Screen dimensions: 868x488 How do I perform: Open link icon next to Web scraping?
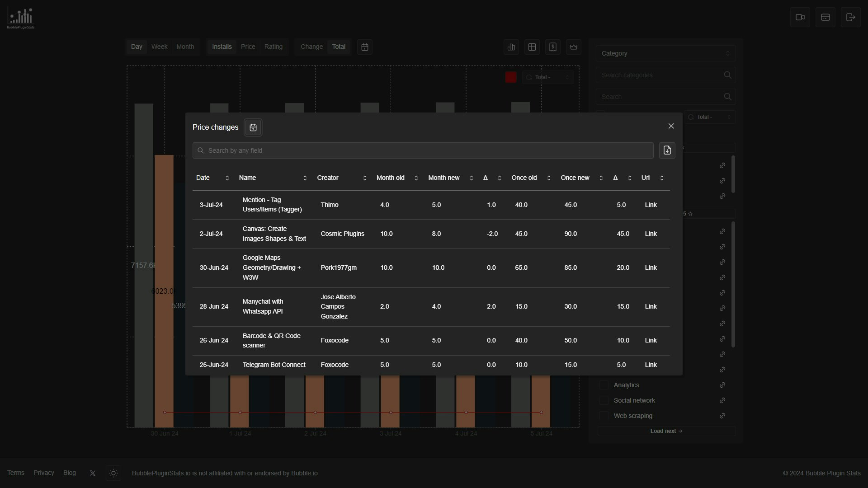coord(722,416)
